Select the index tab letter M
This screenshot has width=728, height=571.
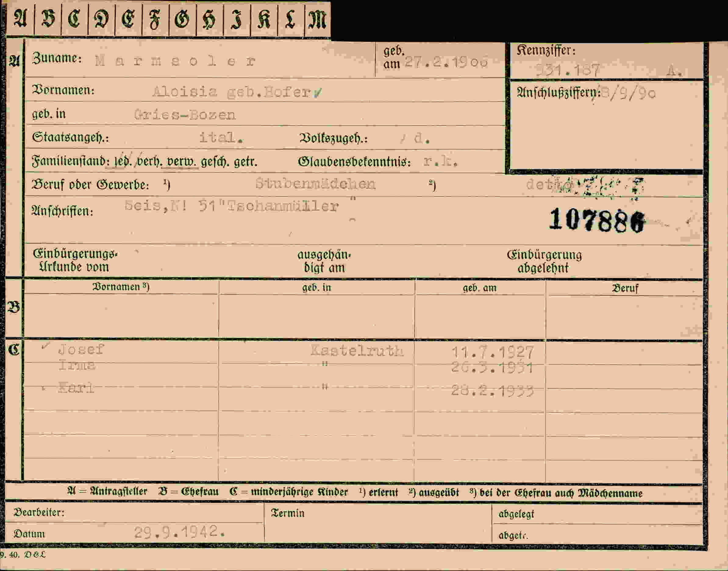tap(317, 18)
